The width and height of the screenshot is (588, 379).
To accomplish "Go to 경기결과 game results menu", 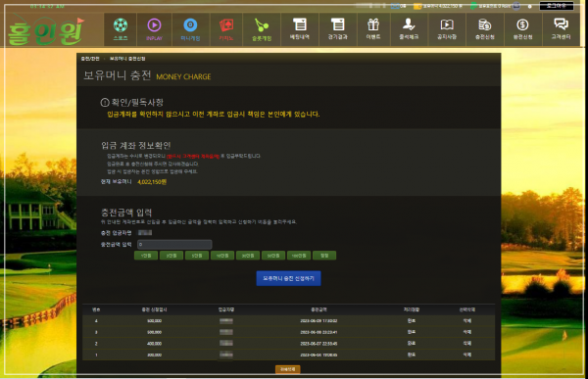I will tap(337, 29).
